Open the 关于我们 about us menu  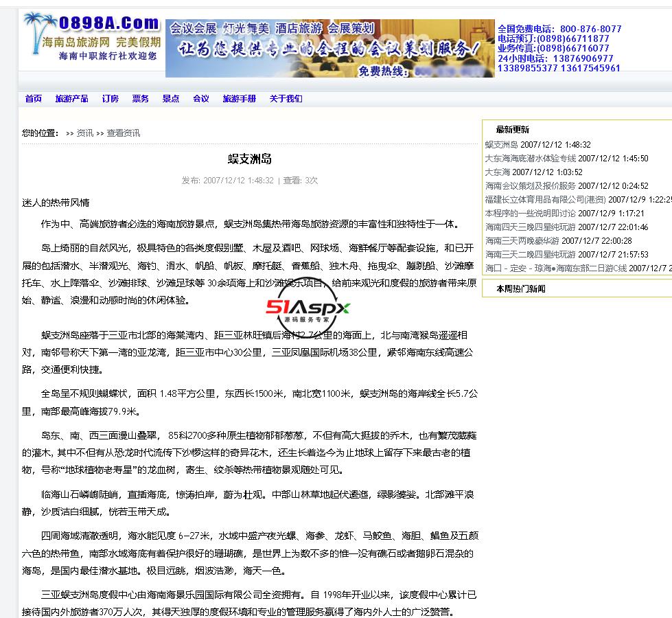286,99
